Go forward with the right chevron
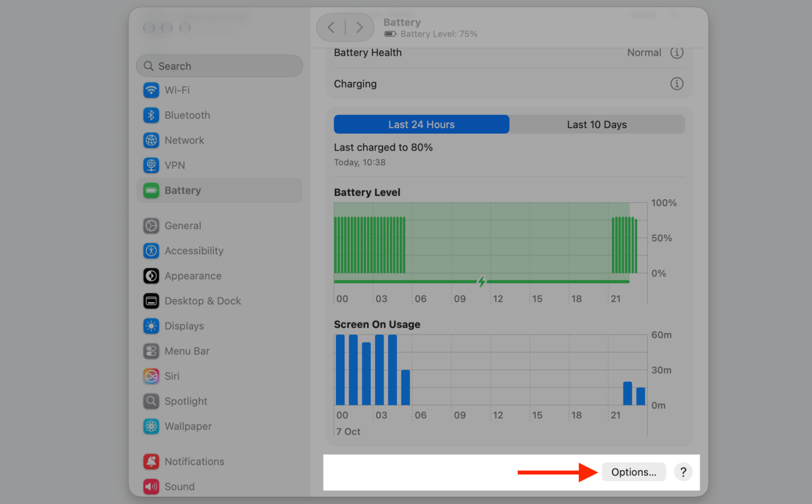This screenshot has height=504, width=812. pyautogui.click(x=359, y=28)
